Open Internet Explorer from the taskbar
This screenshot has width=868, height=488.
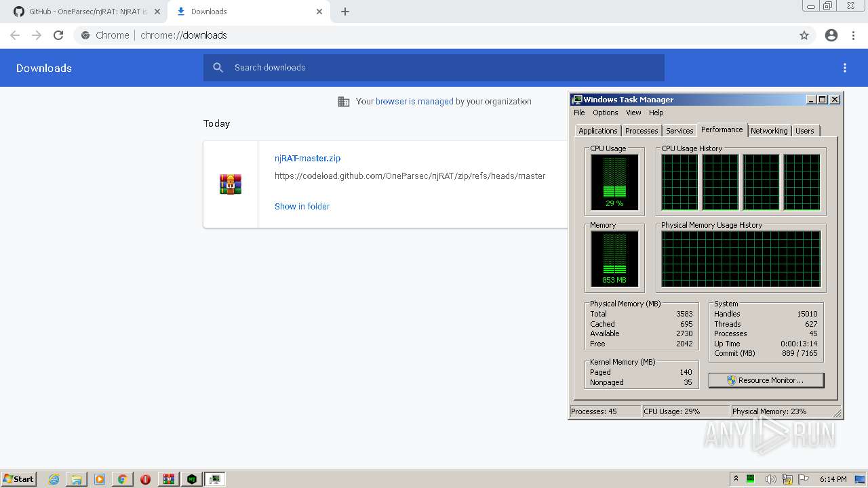[54, 479]
